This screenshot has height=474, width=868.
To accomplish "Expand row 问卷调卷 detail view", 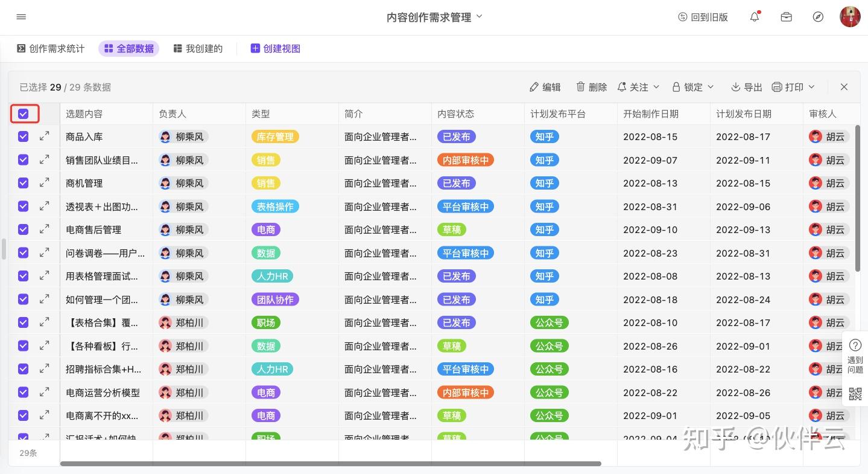I will point(44,253).
